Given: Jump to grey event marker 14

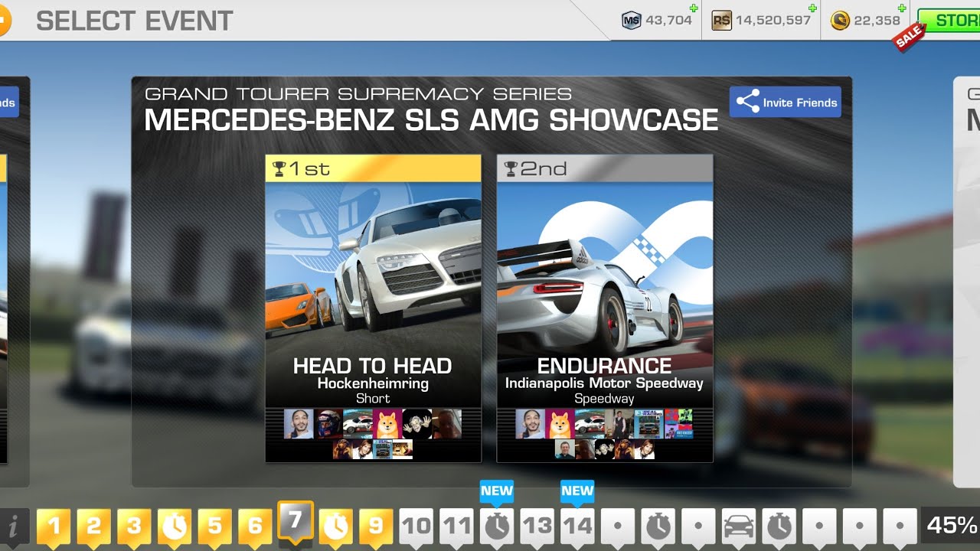Looking at the screenshot, I should pos(577,527).
